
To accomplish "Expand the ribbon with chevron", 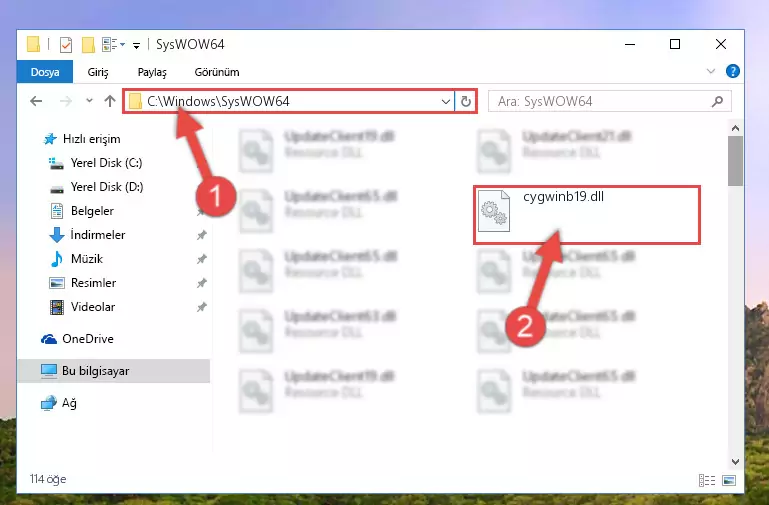I will tap(711, 72).
